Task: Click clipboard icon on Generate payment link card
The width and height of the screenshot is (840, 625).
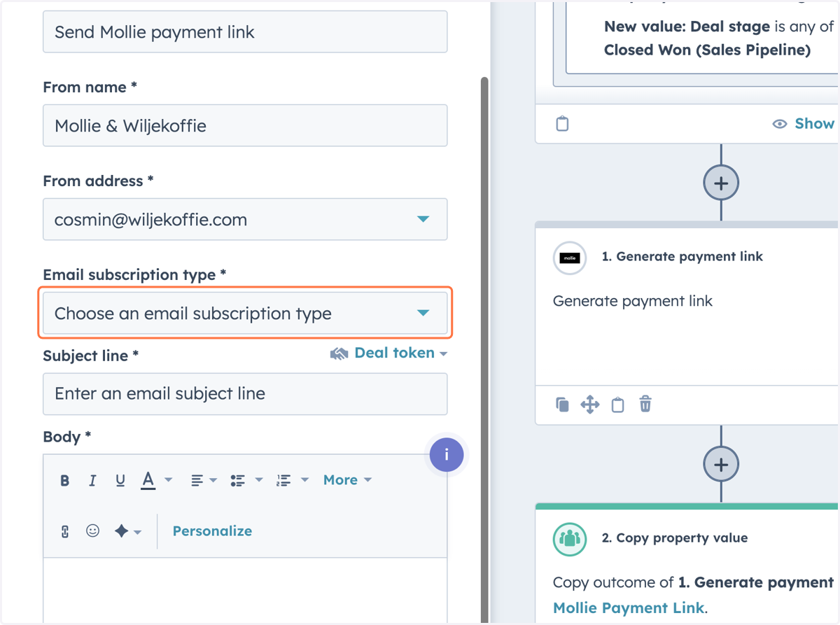Action: pos(617,405)
